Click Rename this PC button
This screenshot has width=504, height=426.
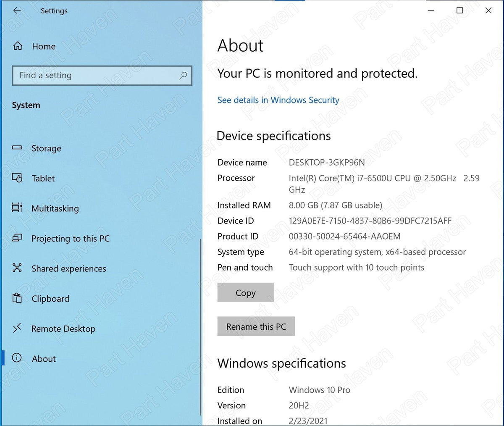pos(256,326)
